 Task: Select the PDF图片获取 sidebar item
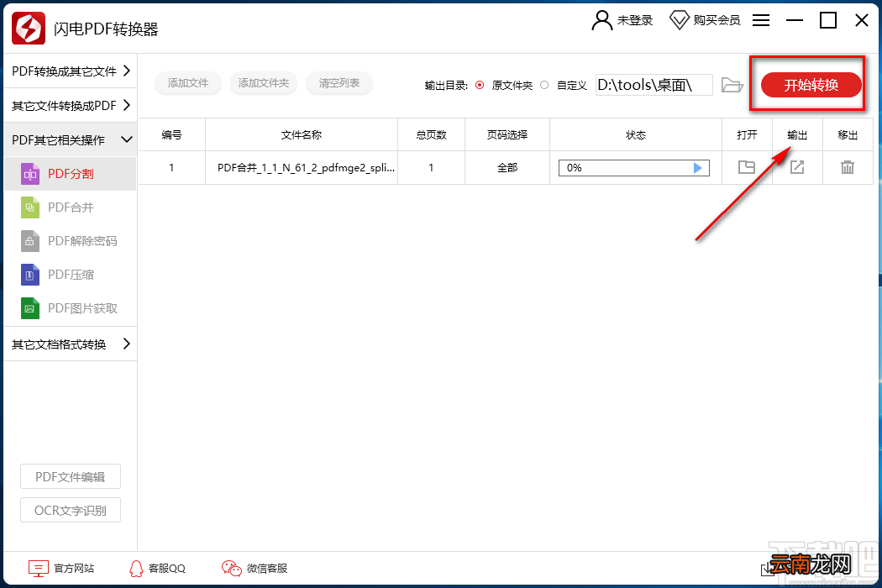70,308
